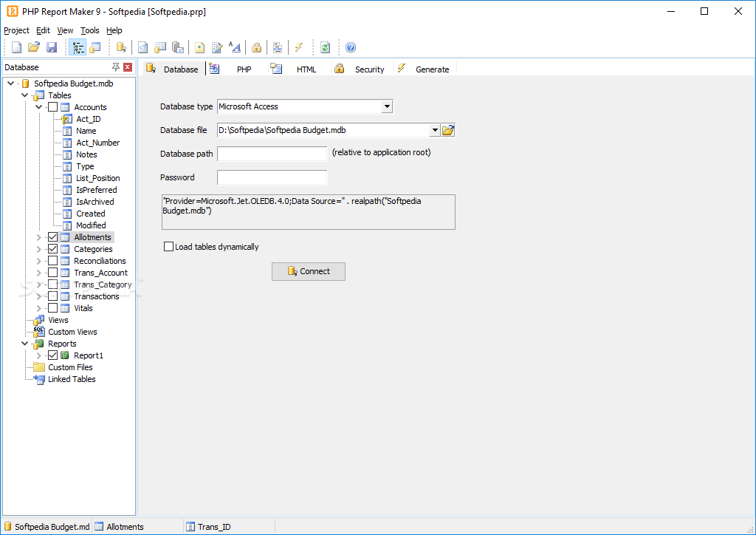Collapse the Accounts table fields
This screenshot has width=756, height=535.
pos(39,106)
